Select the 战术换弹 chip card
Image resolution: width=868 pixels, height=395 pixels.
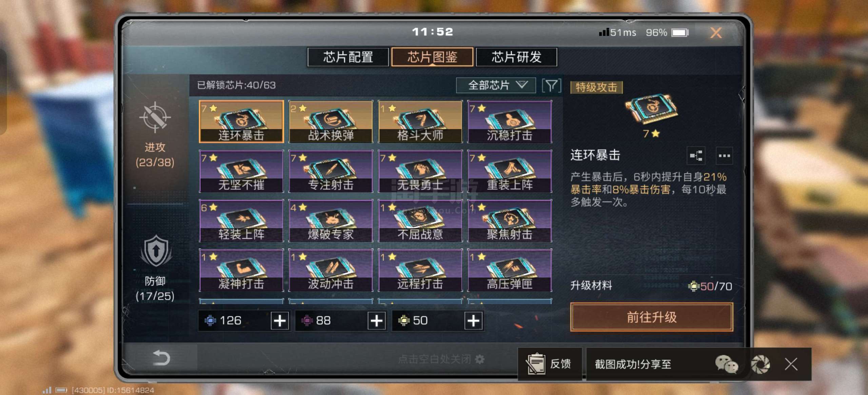point(331,121)
